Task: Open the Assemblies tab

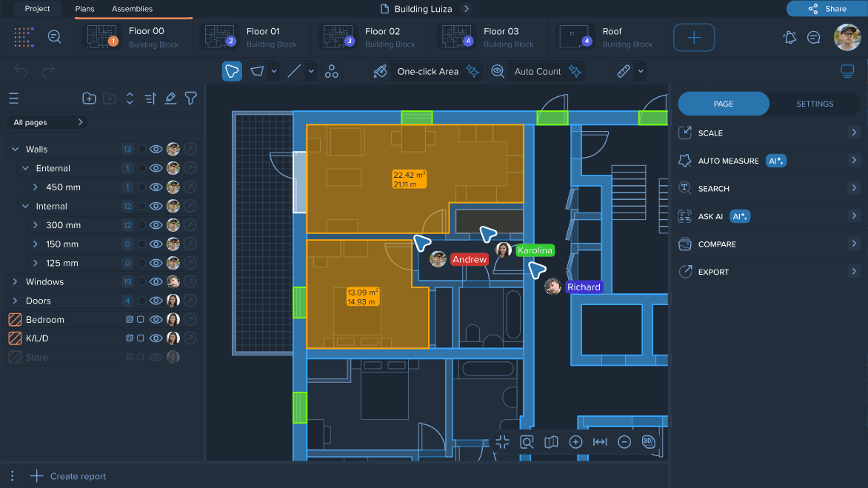Action: [x=132, y=9]
